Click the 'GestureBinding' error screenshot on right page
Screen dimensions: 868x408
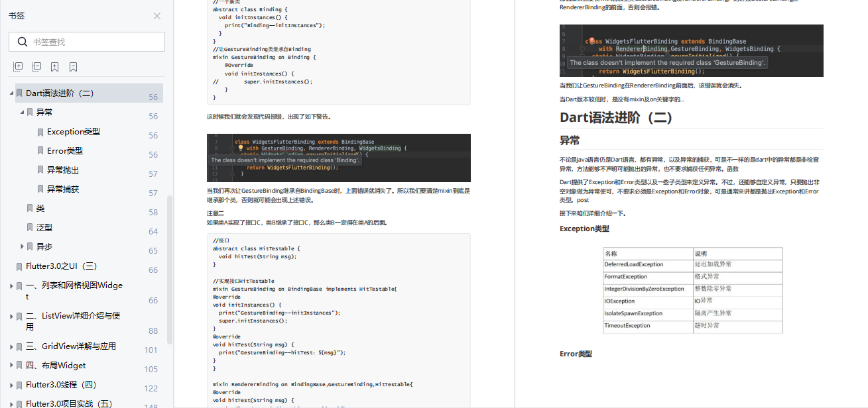[x=692, y=50]
